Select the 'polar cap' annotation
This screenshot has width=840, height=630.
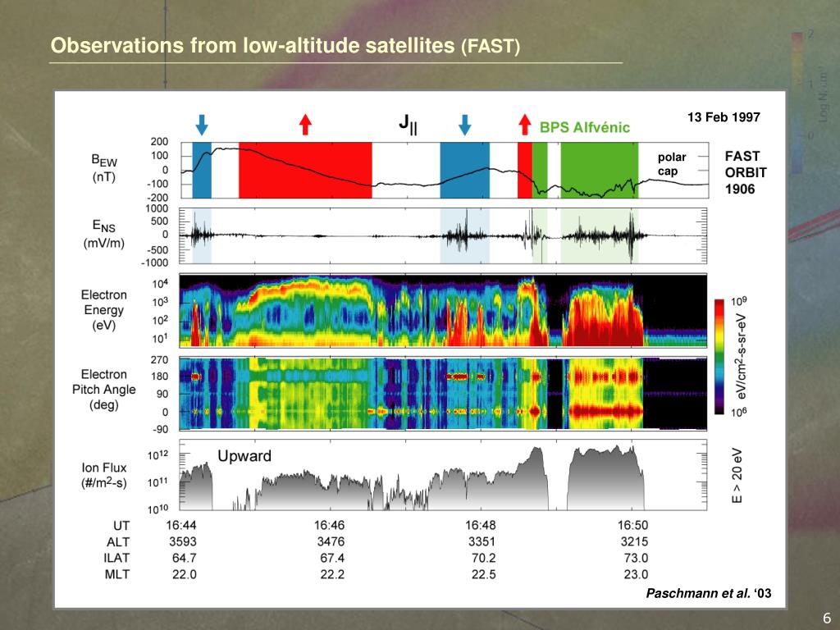pos(672,164)
